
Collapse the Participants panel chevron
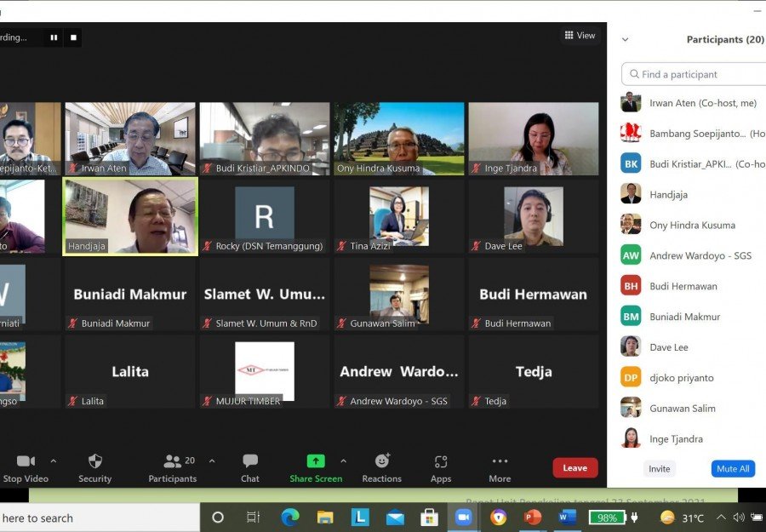(625, 39)
